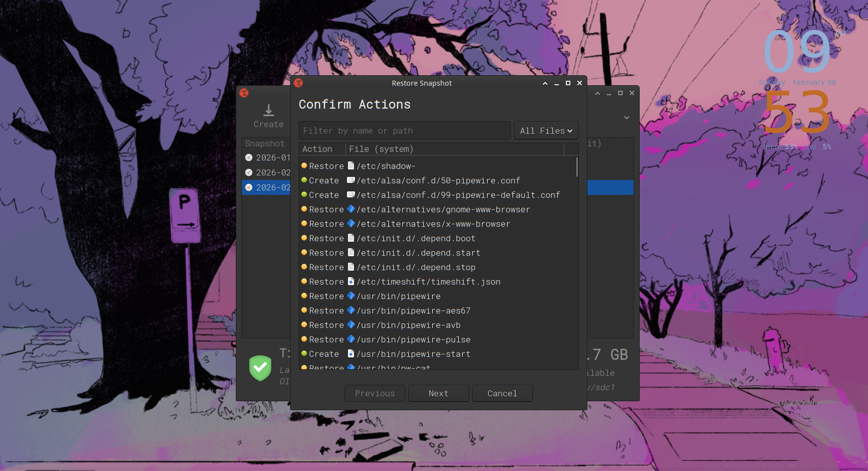868x471 pixels.
Task: Click the document icon beside .depend.stop
Action: pyautogui.click(x=351, y=267)
